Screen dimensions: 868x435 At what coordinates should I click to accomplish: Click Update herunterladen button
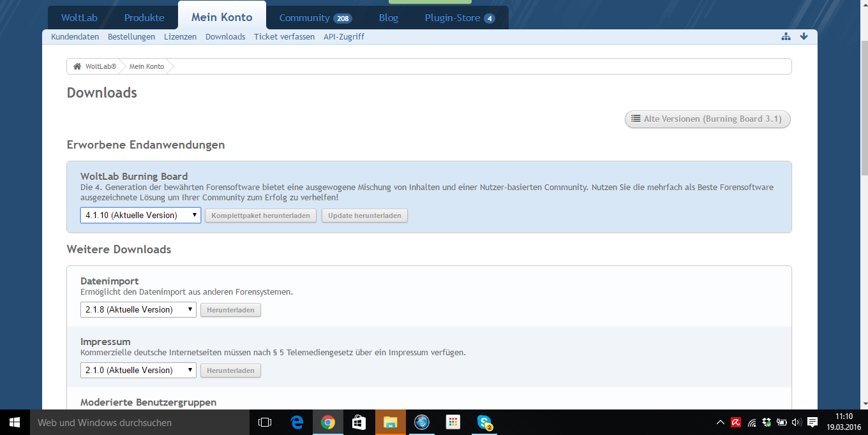(364, 216)
